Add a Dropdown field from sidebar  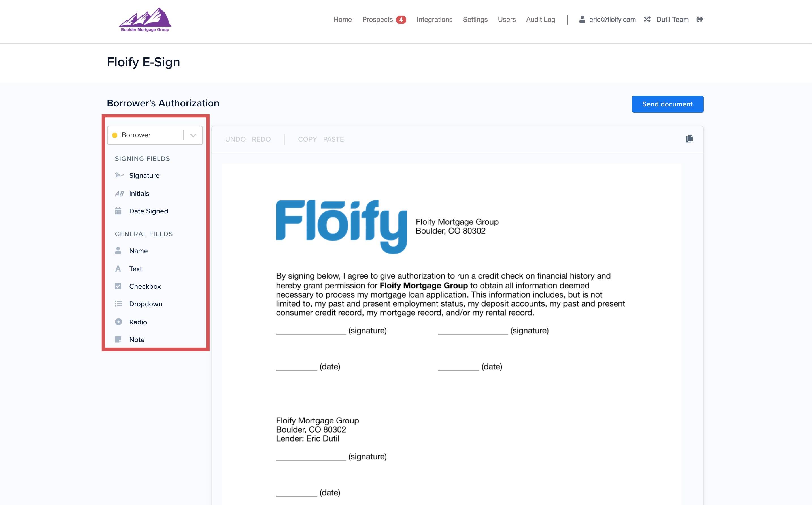pyautogui.click(x=145, y=304)
